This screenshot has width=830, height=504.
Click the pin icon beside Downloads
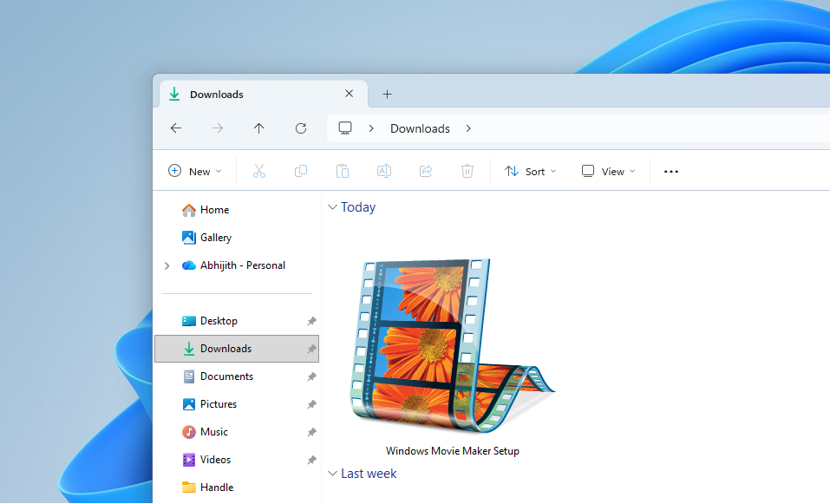311,349
